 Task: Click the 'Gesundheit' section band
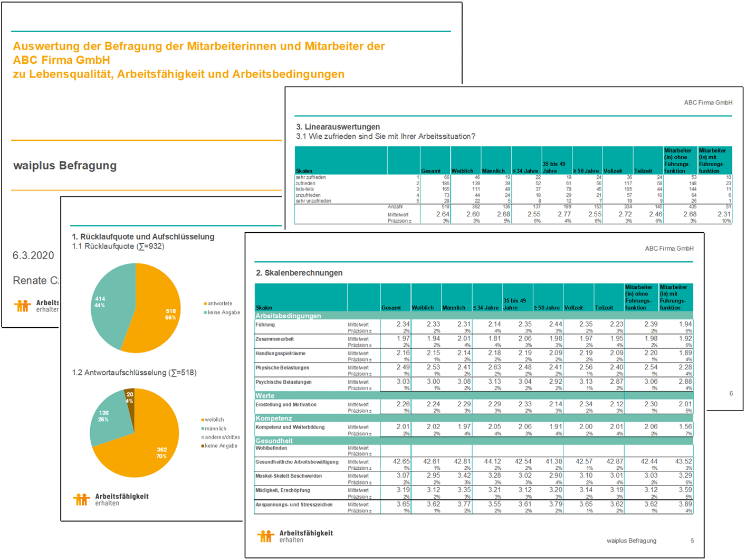tap(474, 441)
